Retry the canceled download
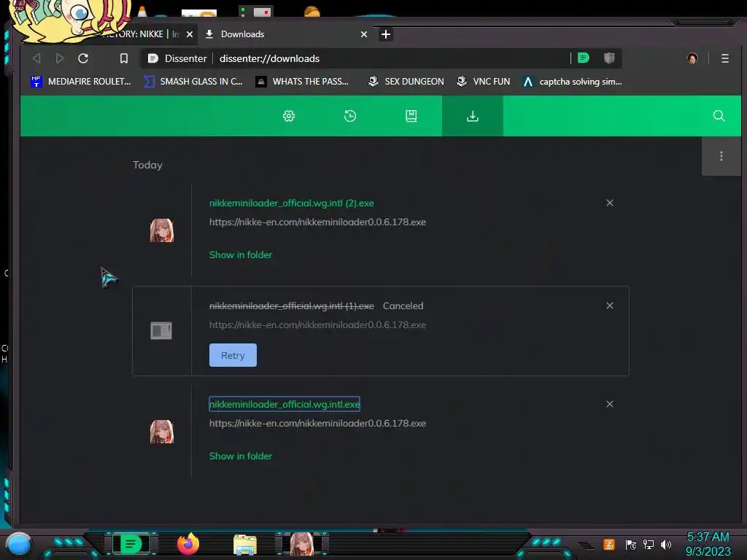This screenshot has height=560, width=747. [233, 355]
